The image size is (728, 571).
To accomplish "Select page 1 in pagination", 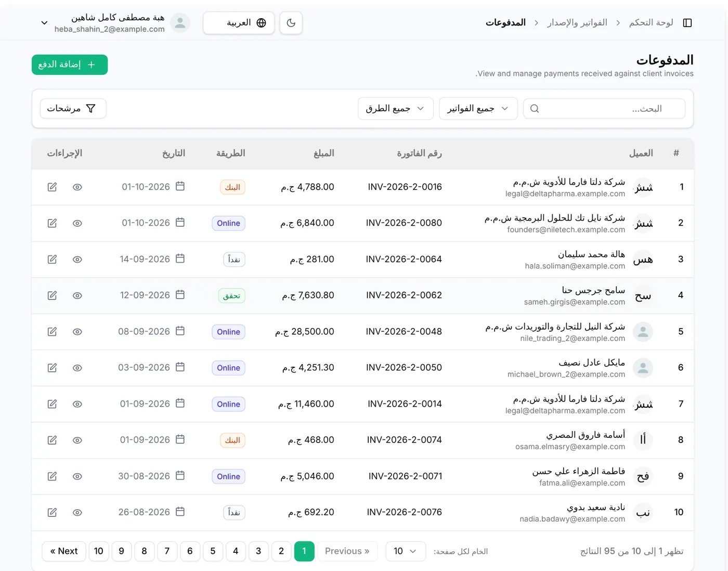I will click(304, 551).
